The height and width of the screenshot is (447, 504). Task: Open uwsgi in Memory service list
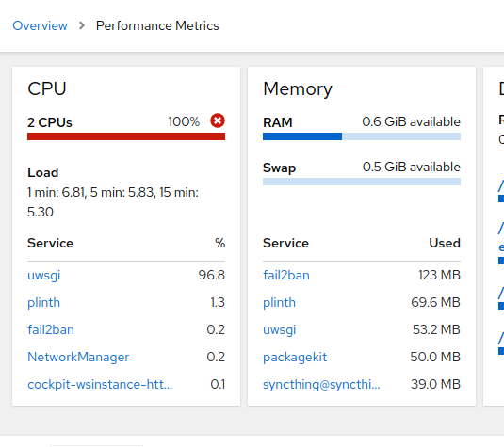point(280,329)
